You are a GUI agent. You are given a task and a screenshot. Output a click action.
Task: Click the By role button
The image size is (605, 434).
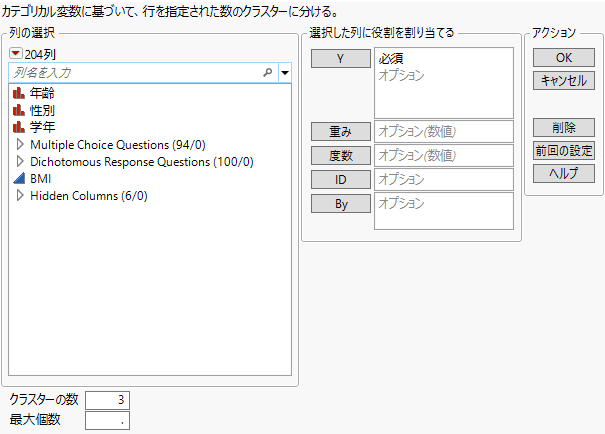[341, 203]
